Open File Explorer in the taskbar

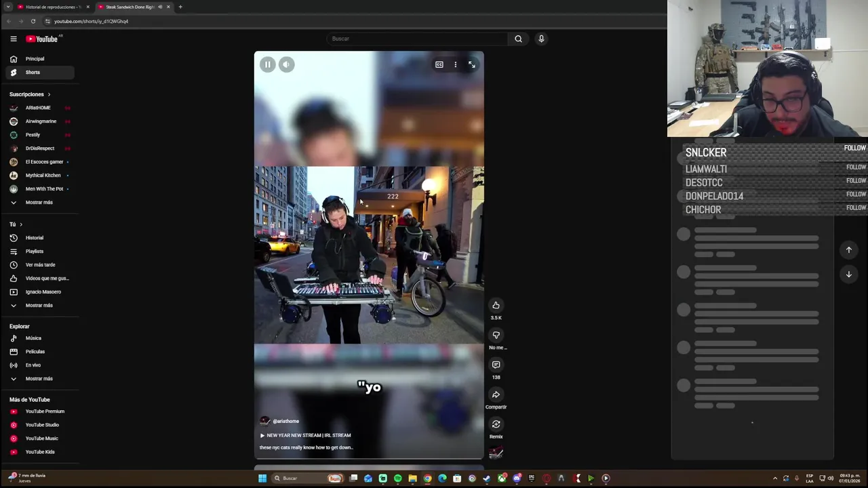[412, 479]
